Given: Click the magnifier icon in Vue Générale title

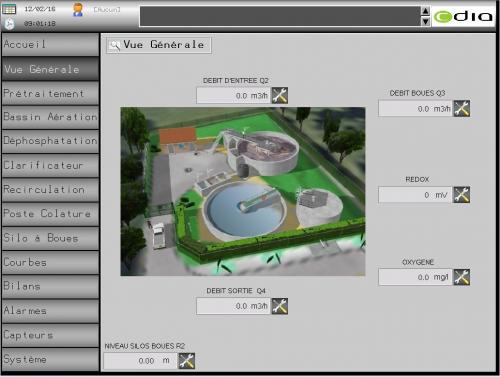Looking at the screenshot, I should 115,45.
